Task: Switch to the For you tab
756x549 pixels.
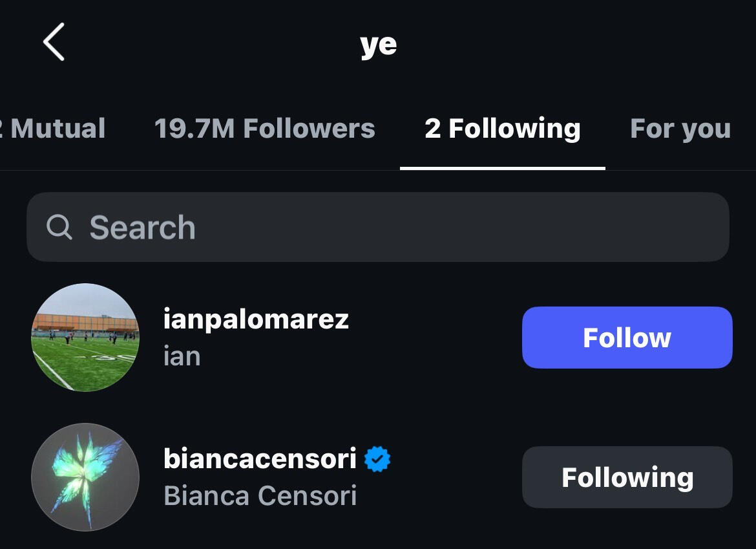Action: pos(680,128)
